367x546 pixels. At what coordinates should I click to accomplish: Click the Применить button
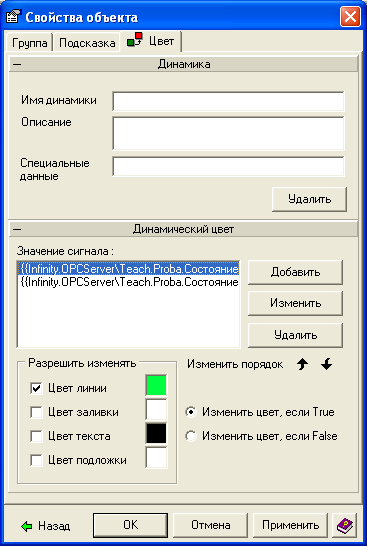291,525
